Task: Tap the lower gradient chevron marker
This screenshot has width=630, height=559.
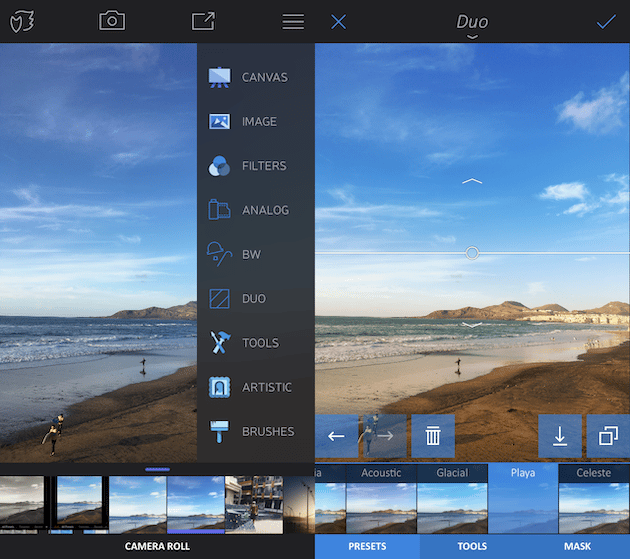Action: pyautogui.click(x=472, y=325)
